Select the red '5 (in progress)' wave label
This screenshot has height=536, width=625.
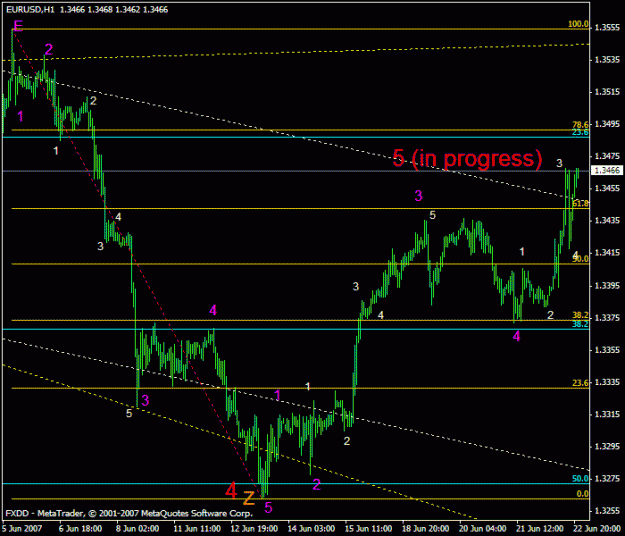click(467, 158)
